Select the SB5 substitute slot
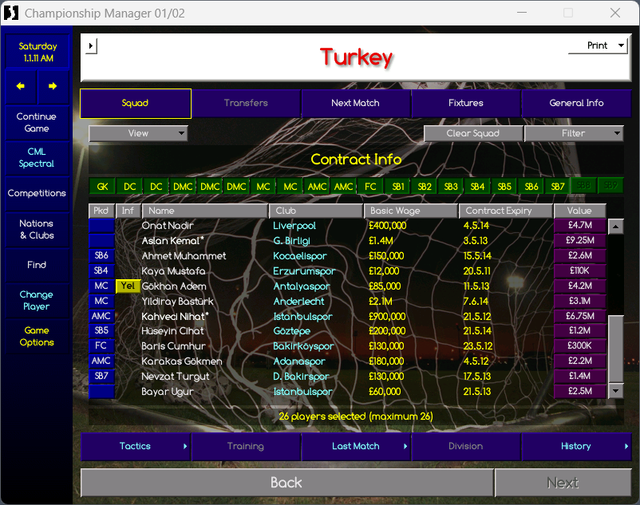This screenshot has height=505, width=640. click(x=504, y=187)
